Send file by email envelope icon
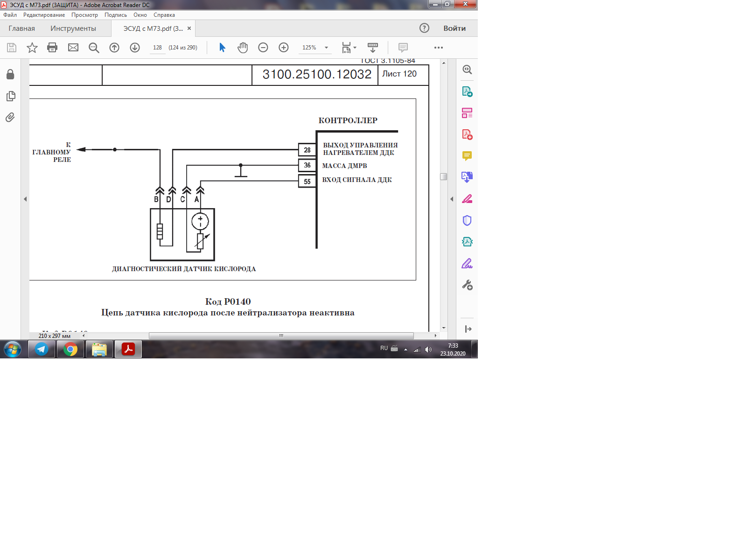This screenshot has width=741, height=560. (x=73, y=48)
